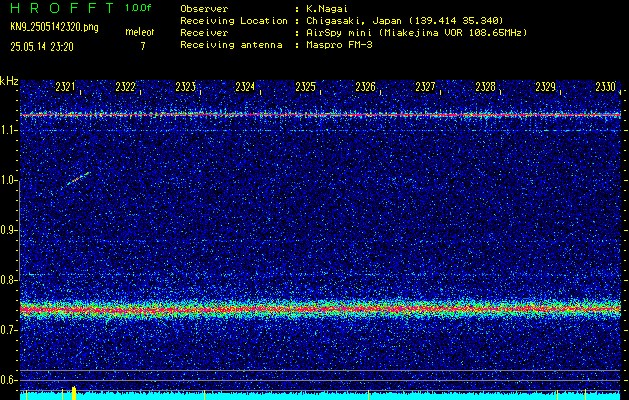Click the 0.8 frequency axis label
The width and height of the screenshot is (629, 400).
[7, 280]
